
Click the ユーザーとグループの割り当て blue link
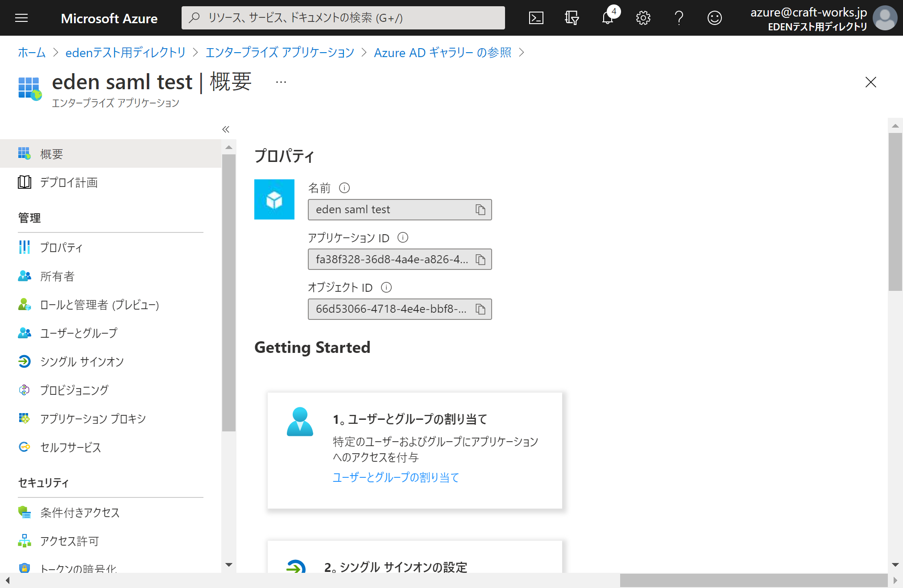click(x=396, y=478)
